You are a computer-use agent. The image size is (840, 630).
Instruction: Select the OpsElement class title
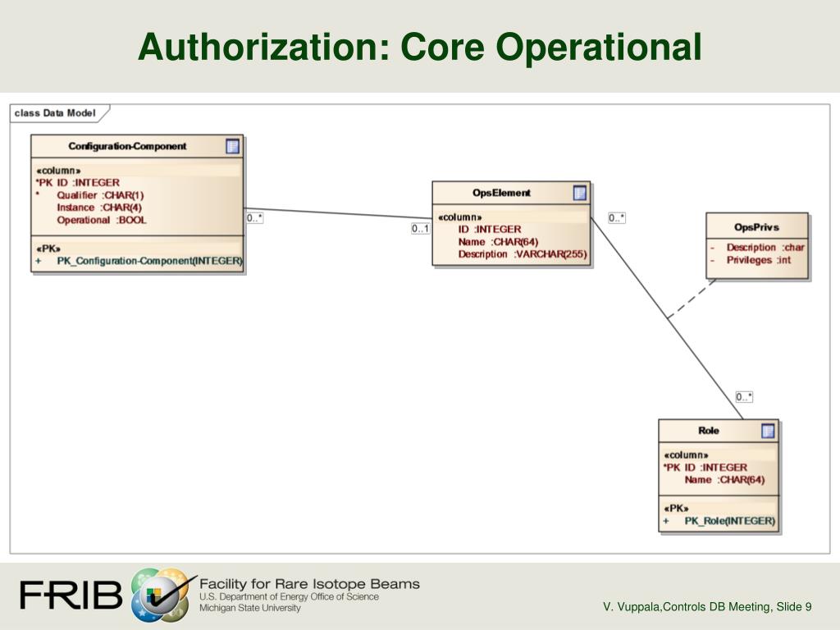pyautogui.click(x=501, y=193)
